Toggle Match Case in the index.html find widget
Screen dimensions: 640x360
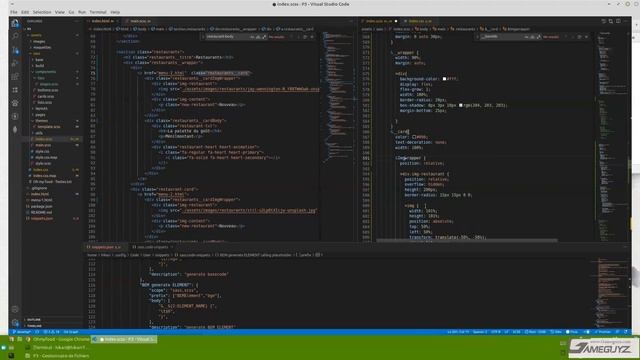pos(252,37)
